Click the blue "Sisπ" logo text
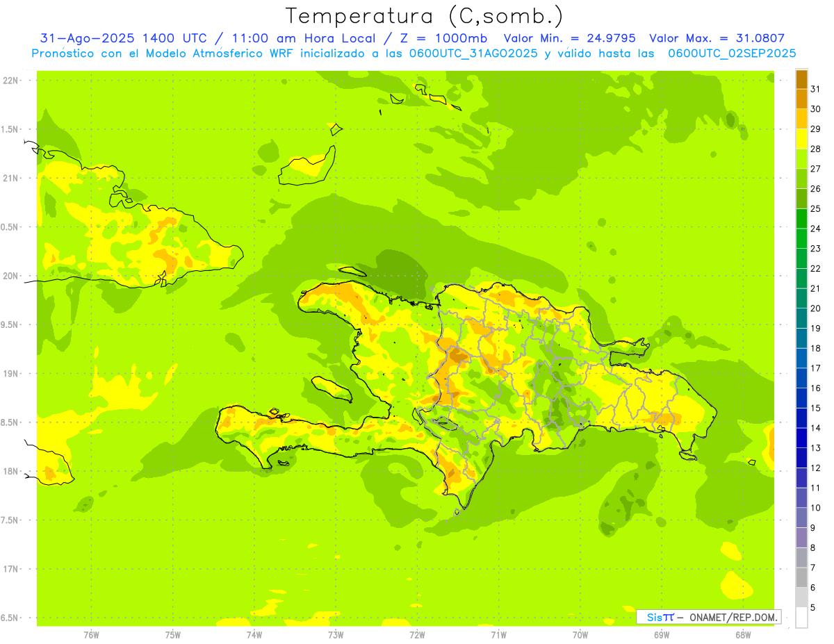Image resolution: width=834 pixels, height=644 pixels. [x=660, y=617]
